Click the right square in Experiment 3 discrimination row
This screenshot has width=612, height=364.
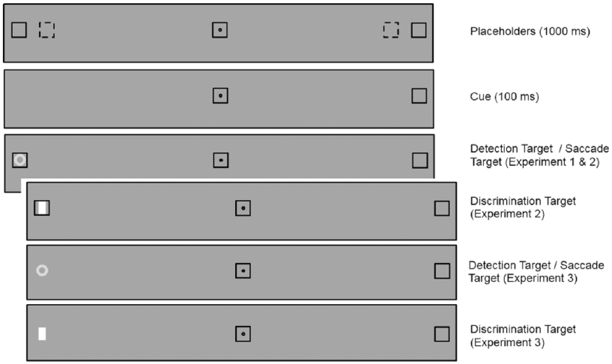(442, 334)
